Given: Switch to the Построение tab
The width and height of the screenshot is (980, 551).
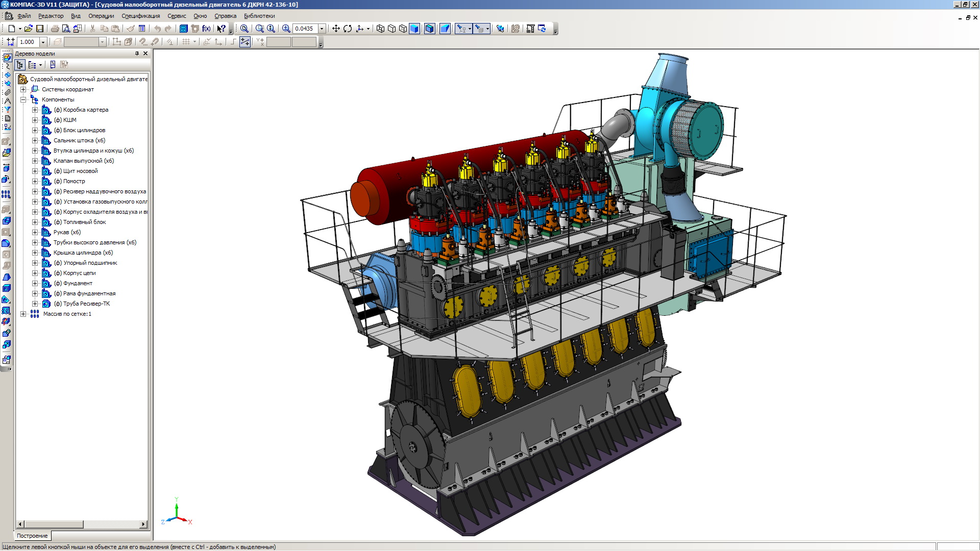Looking at the screenshot, I should (32, 536).
